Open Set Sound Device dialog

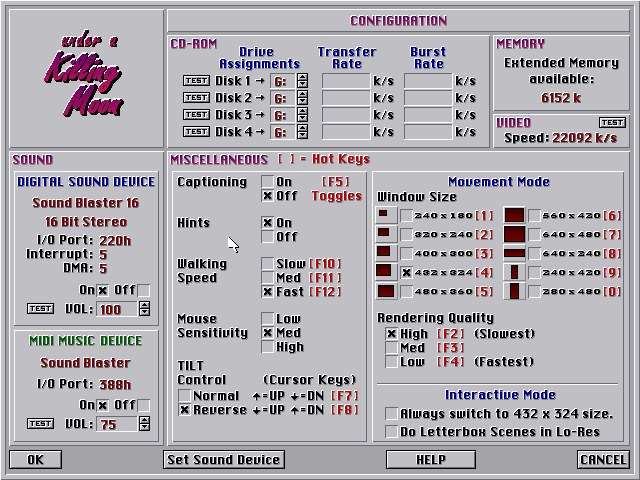(224, 460)
